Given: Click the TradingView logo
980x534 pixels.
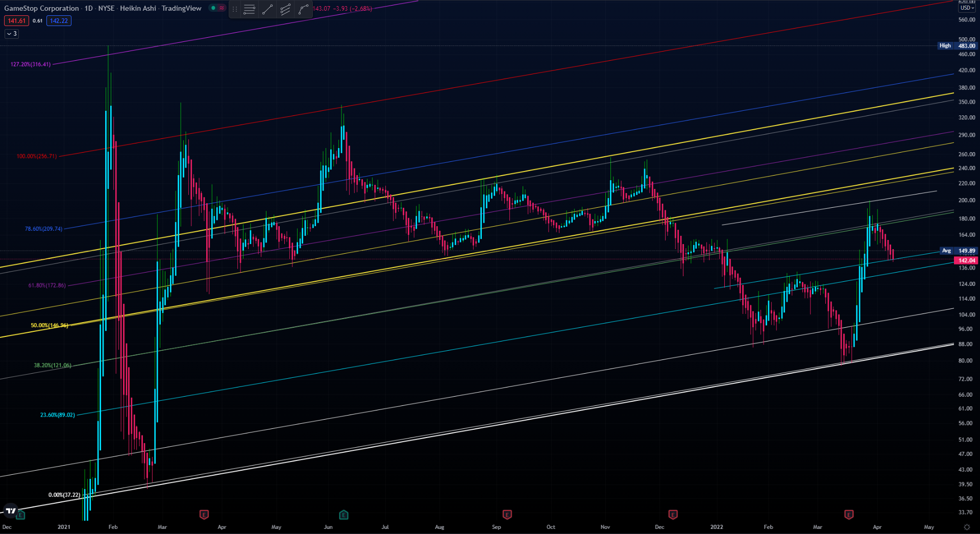Looking at the screenshot, I should point(11,511).
